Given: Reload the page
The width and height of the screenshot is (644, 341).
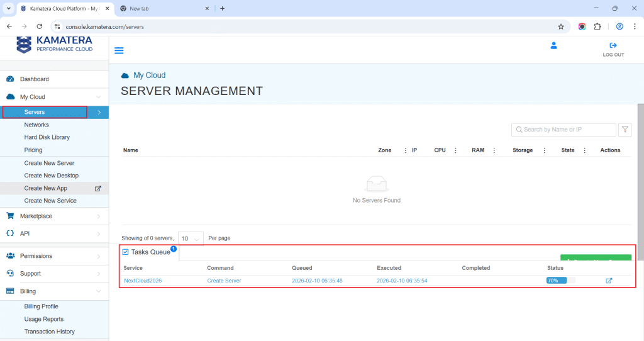Looking at the screenshot, I should (40, 26).
